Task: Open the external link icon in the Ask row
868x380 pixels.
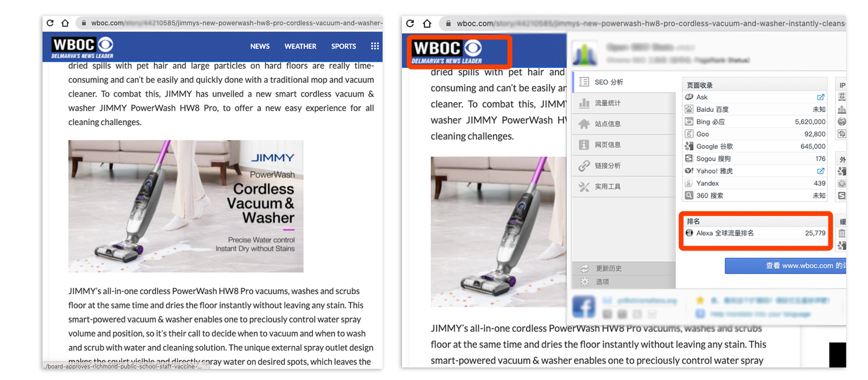Action: coord(821,97)
